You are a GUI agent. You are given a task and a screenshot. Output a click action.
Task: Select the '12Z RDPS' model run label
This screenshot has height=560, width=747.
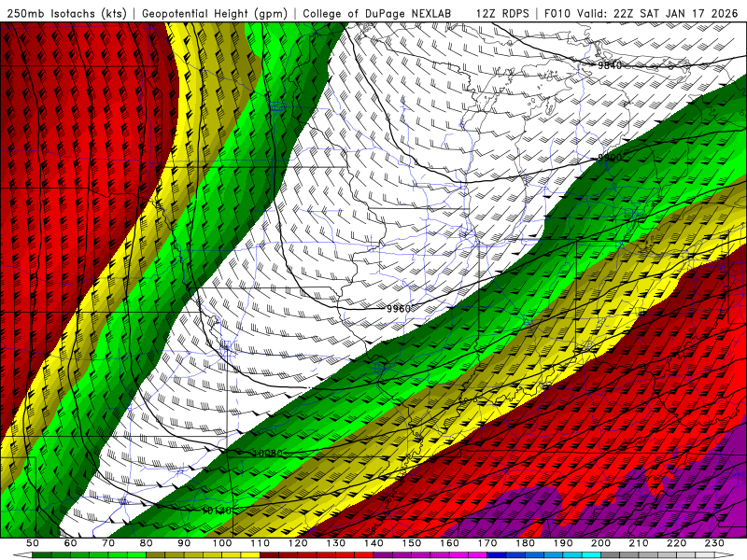[502, 13]
